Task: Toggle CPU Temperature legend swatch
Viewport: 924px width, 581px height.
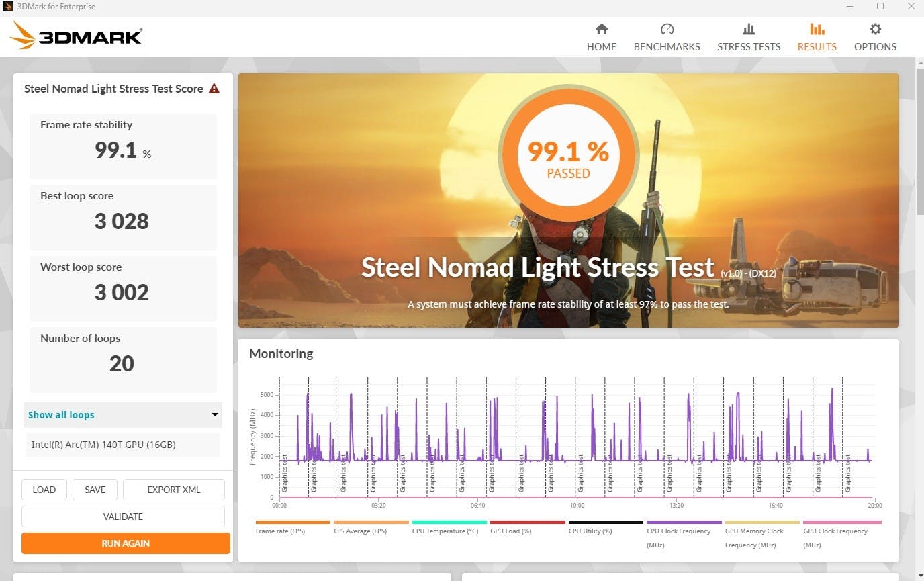Action: pyautogui.click(x=449, y=522)
